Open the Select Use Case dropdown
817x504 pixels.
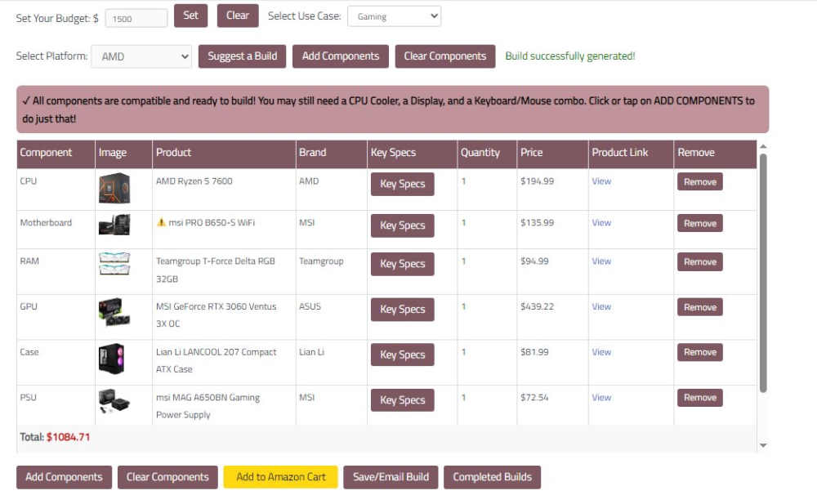point(394,16)
